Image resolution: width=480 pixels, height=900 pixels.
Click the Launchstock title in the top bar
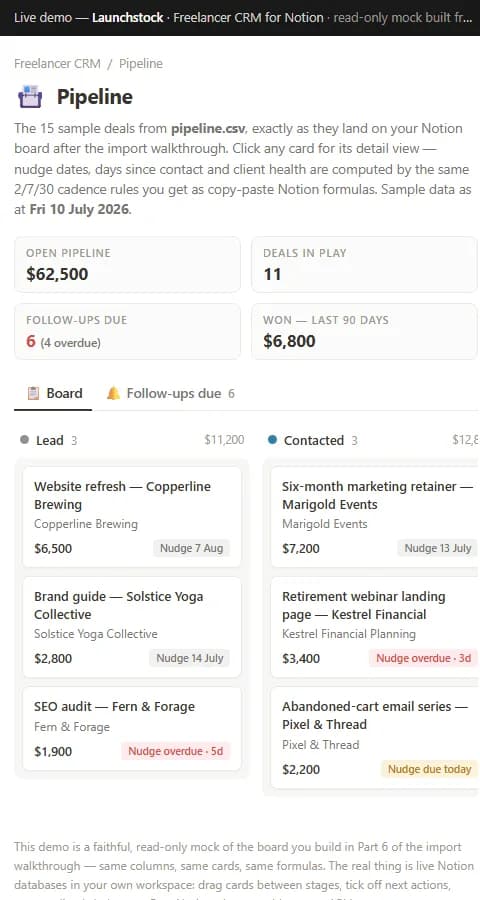coord(127,17)
